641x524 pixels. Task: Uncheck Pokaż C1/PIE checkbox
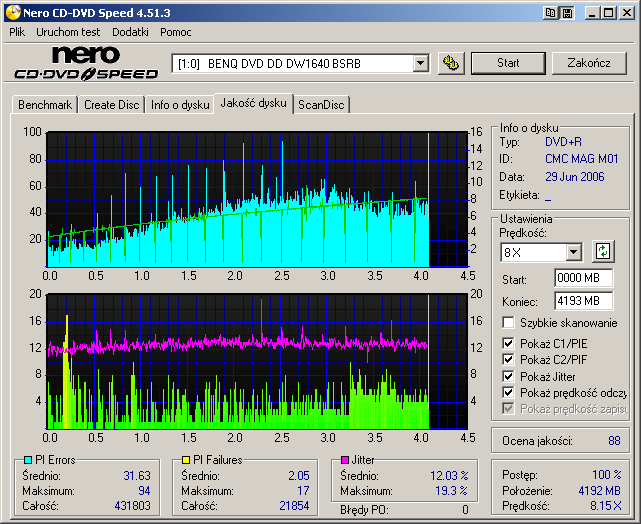click(x=508, y=343)
